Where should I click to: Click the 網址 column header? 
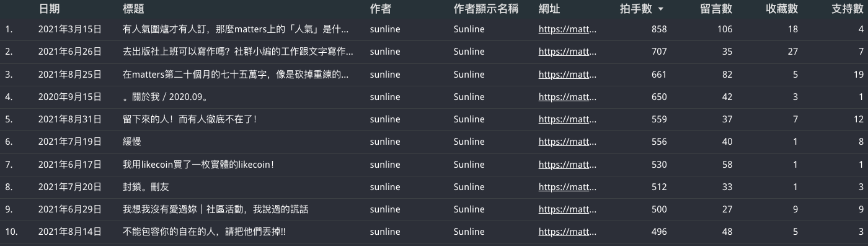pos(549,9)
